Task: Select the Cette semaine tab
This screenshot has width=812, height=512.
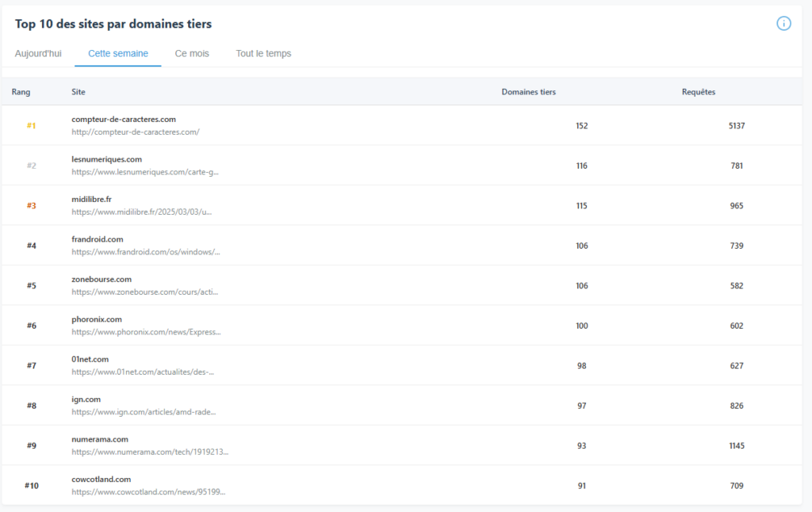Action: 118,53
